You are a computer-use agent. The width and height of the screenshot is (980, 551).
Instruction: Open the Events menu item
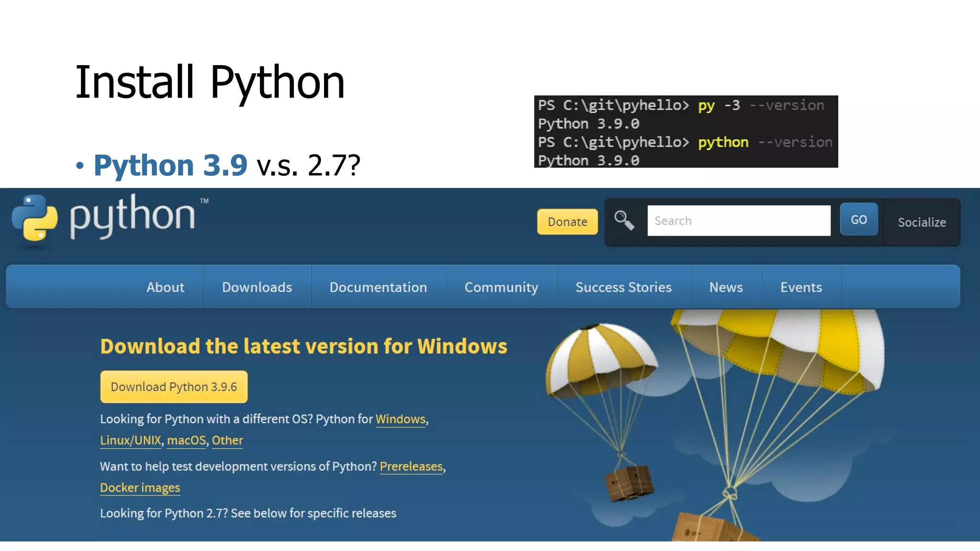tap(801, 287)
